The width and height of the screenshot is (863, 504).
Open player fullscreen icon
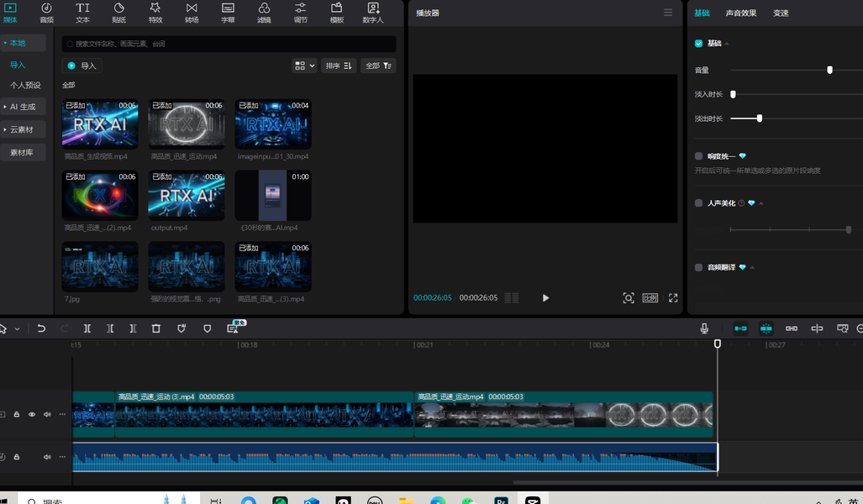click(673, 297)
